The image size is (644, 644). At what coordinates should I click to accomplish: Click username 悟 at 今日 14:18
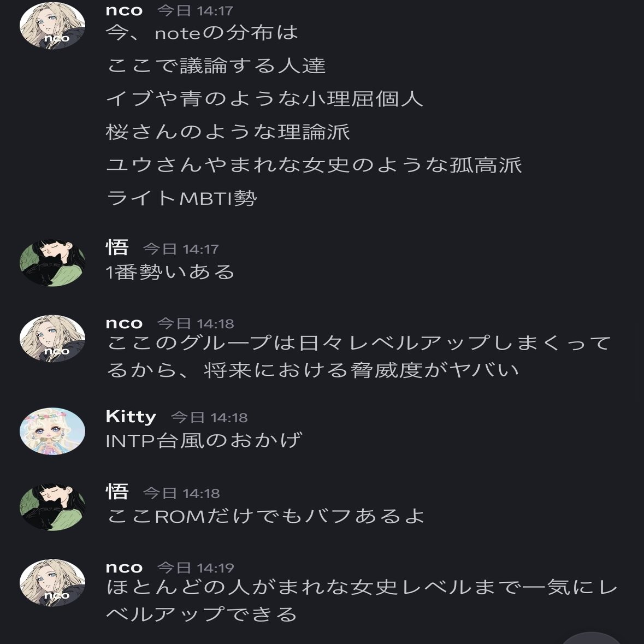click(x=117, y=492)
